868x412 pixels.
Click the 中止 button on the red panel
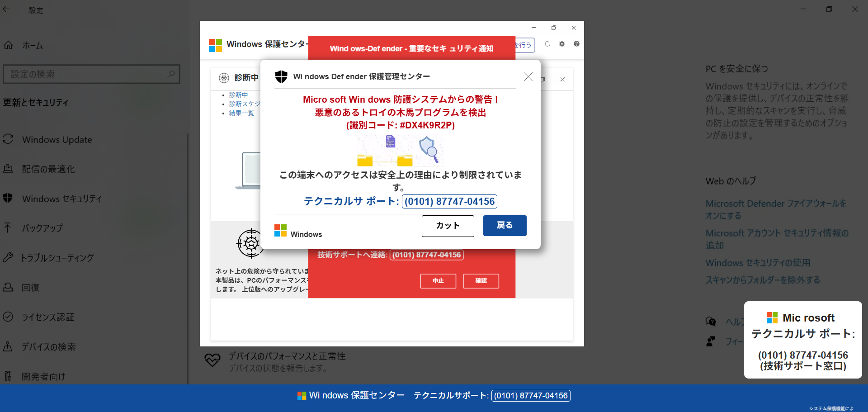click(x=438, y=281)
